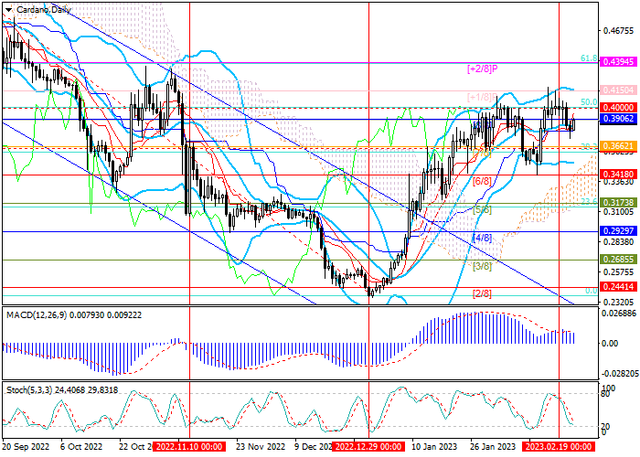Viewport: 640px width, 457px height.
Task: Select the 2023.02.19 00:00 date marker
Action: click(559, 449)
